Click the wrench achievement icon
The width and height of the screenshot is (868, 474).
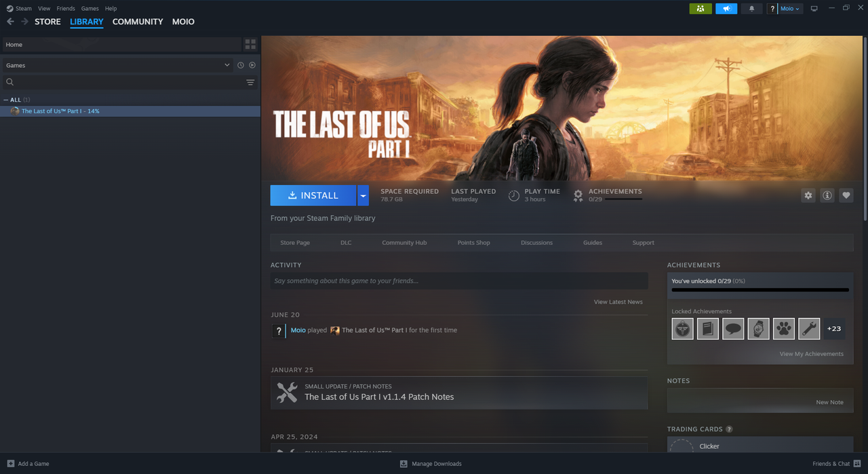click(x=809, y=329)
